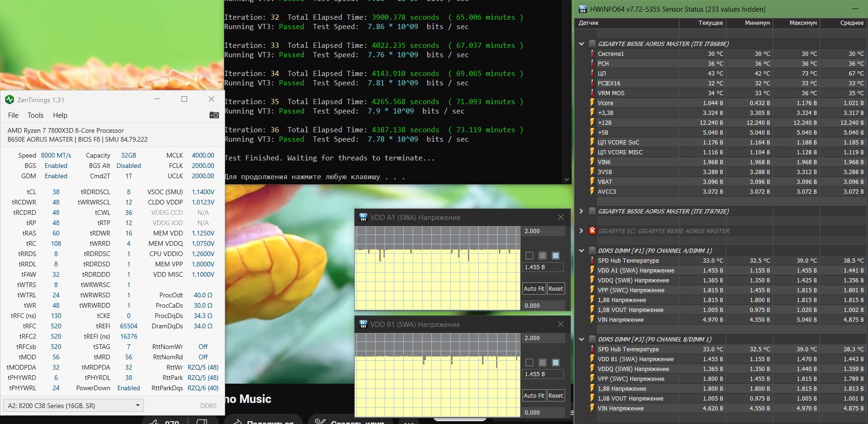The image size is (868, 424).
Task: Click the 2.000 maximum field in VDD A1 graph
Action: (543, 231)
